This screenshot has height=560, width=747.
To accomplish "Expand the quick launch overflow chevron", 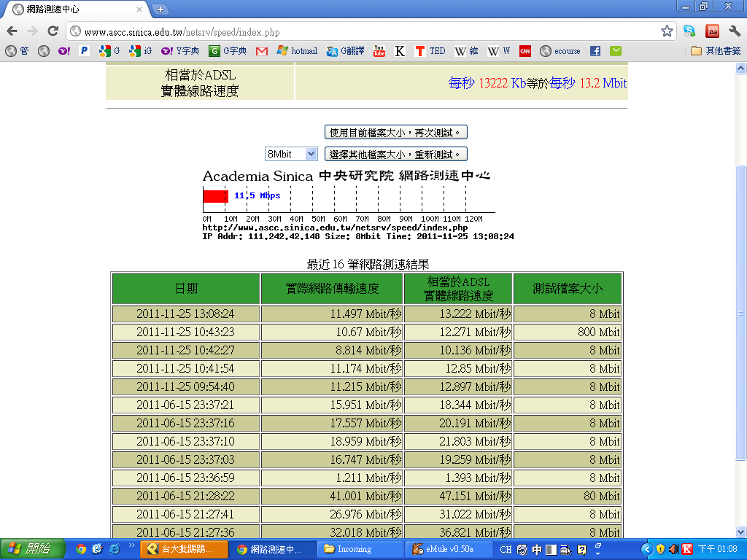I will coord(132,545).
